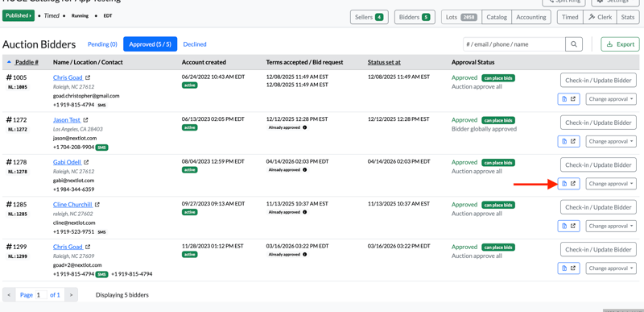Open document icon button in paddle 1285 row

pos(568,226)
